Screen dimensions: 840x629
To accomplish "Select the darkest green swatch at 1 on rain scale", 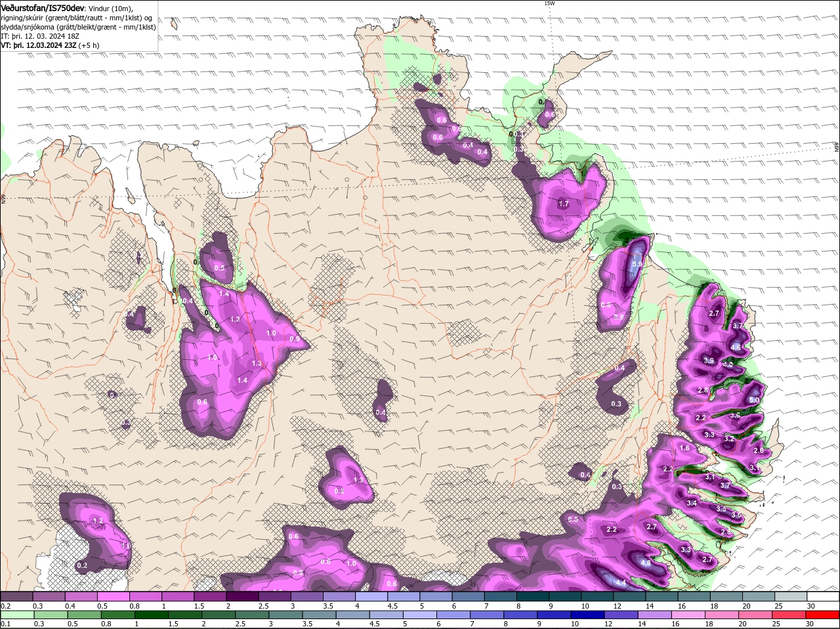I will pos(152,615).
